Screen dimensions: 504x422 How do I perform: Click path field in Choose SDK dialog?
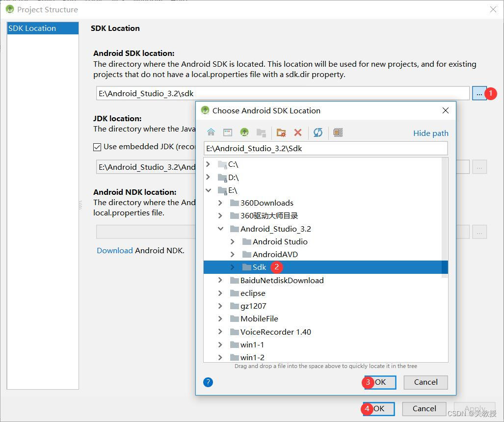(x=325, y=149)
